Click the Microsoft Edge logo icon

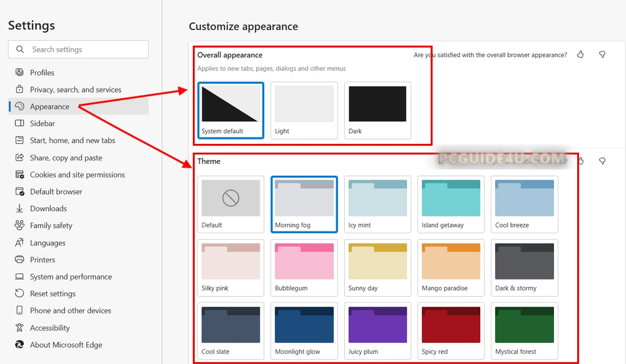pyautogui.click(x=19, y=345)
